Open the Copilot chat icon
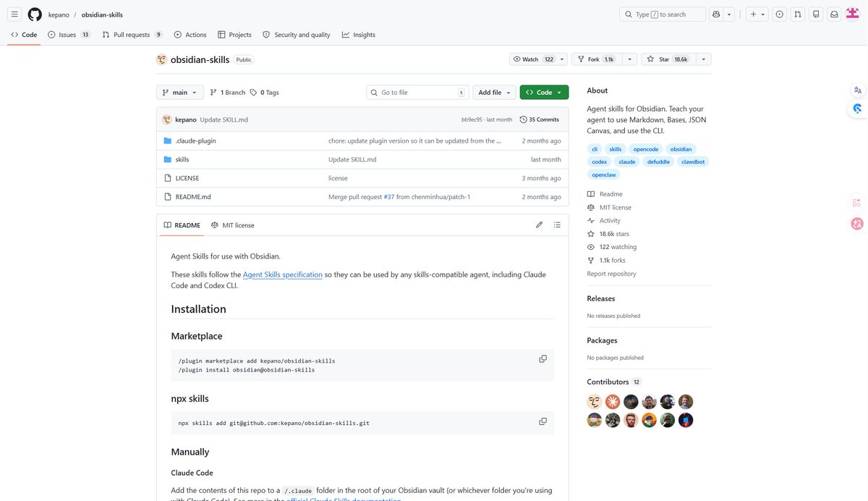The width and height of the screenshot is (868, 501). pos(716,14)
